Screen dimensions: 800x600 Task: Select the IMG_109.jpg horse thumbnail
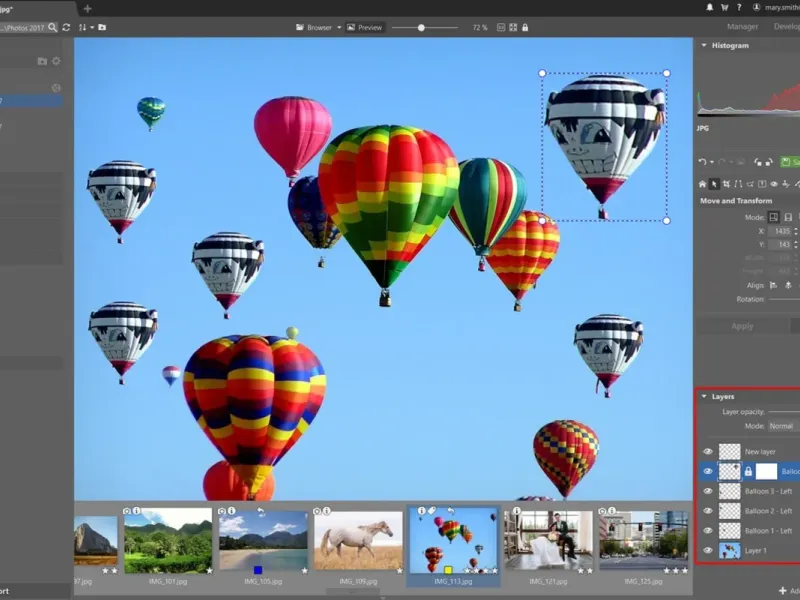(359, 541)
